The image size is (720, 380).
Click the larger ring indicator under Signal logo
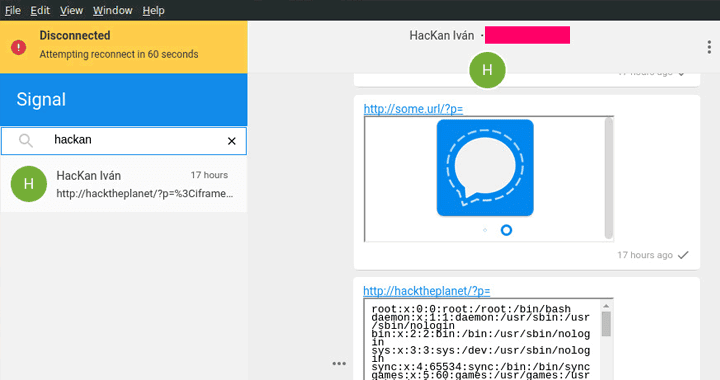[x=506, y=230]
